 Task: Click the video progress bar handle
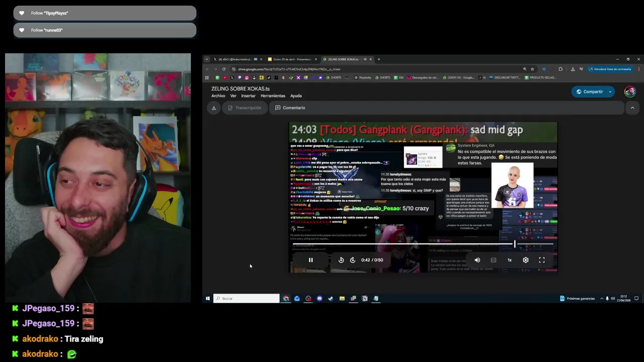tap(514, 244)
